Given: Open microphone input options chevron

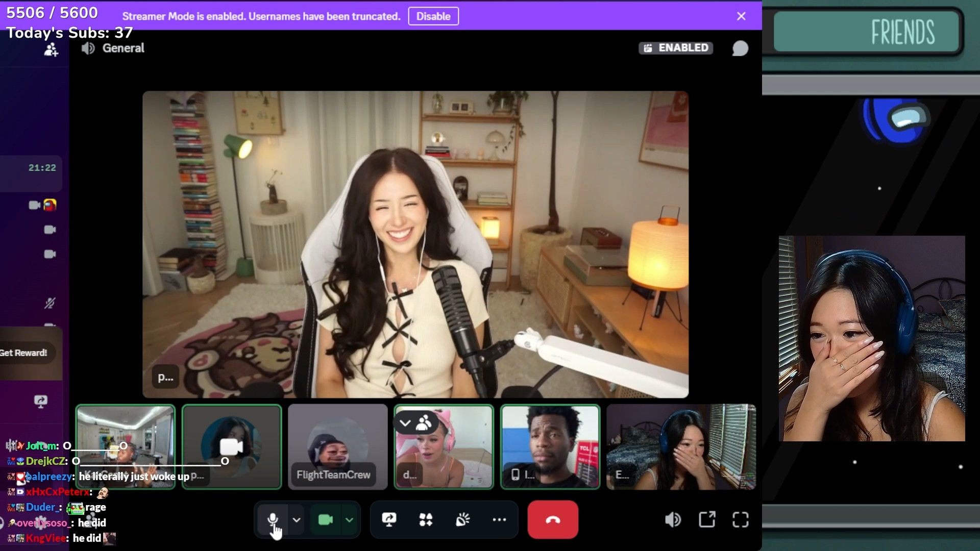Looking at the screenshot, I should (x=297, y=520).
